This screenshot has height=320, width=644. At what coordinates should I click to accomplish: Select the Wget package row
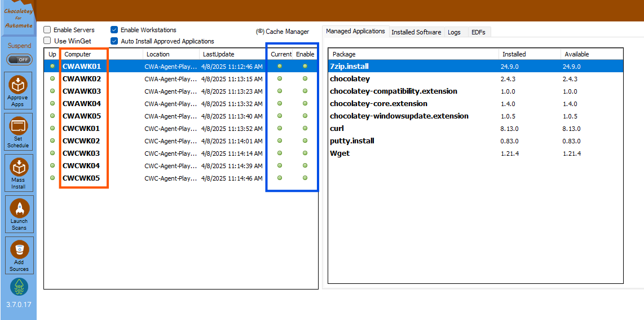point(475,153)
